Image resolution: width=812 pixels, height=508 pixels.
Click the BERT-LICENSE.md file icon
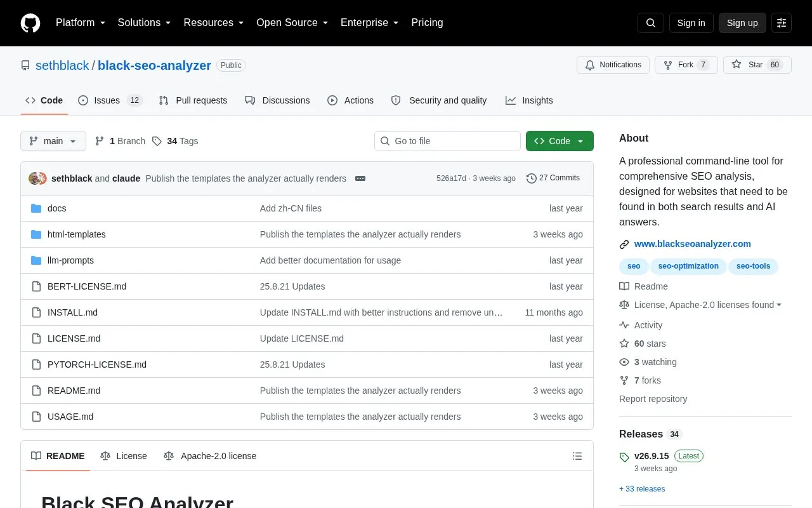pyautogui.click(x=36, y=286)
